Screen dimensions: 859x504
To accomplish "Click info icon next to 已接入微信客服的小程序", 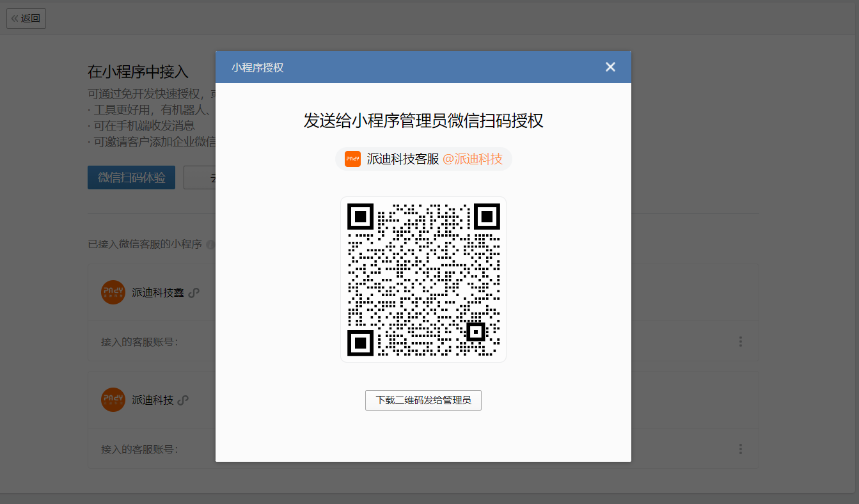I will click(210, 244).
